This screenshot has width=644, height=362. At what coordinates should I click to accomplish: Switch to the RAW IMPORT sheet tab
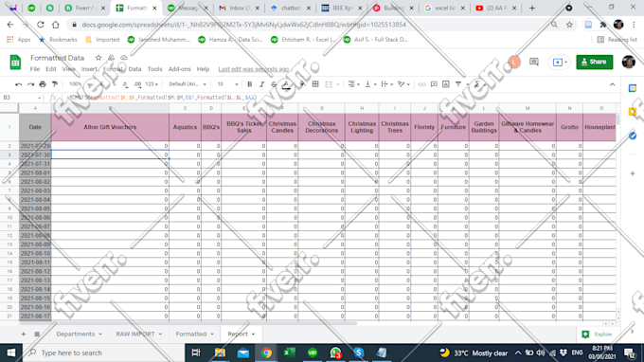(135, 335)
